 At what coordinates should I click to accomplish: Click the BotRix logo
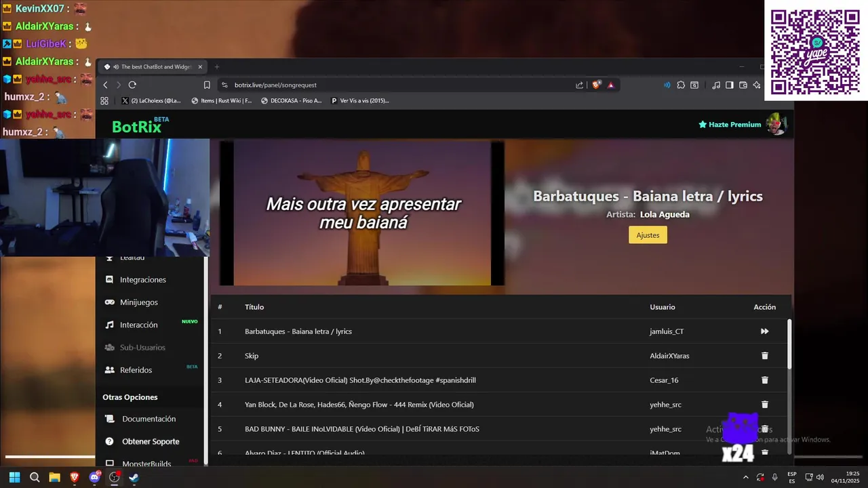[x=138, y=126]
